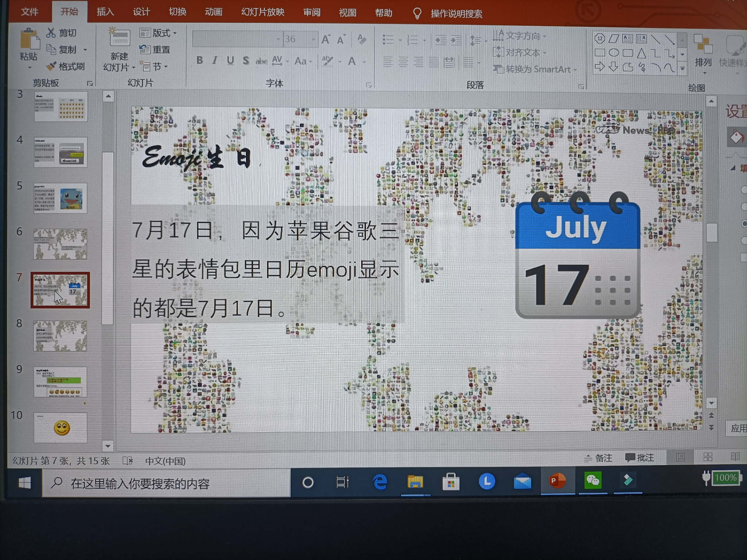Screen dimensions: 747x560
Task: Click the increase indent icon
Action: tap(456, 40)
